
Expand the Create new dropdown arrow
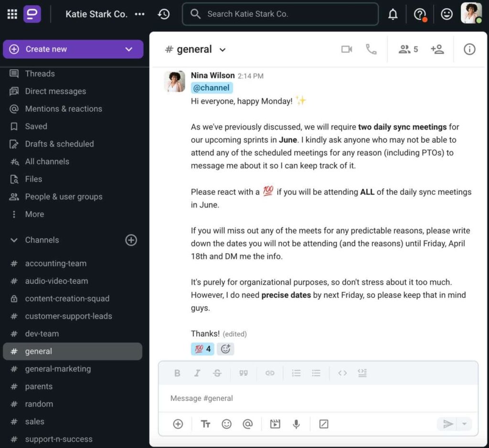coord(128,49)
